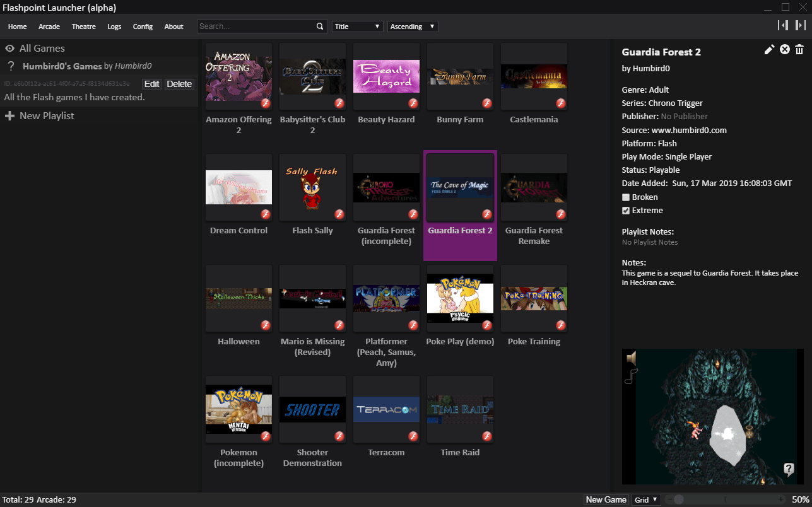Click the question mark icon of Humbird0's Games
Image resolution: width=812 pixels, height=507 pixels.
pyautogui.click(x=11, y=66)
